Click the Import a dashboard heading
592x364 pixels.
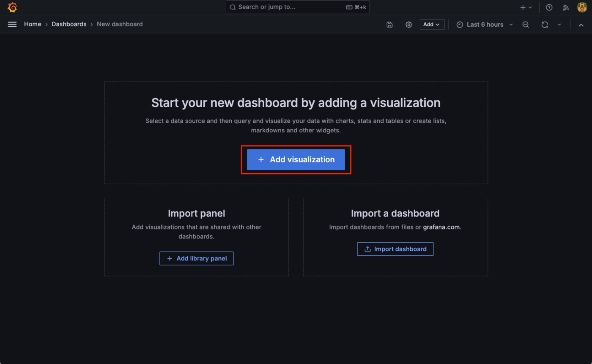pyautogui.click(x=395, y=213)
